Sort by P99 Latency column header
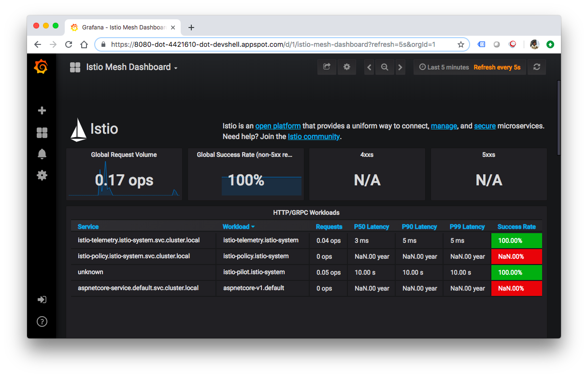588x377 pixels. coord(467,227)
